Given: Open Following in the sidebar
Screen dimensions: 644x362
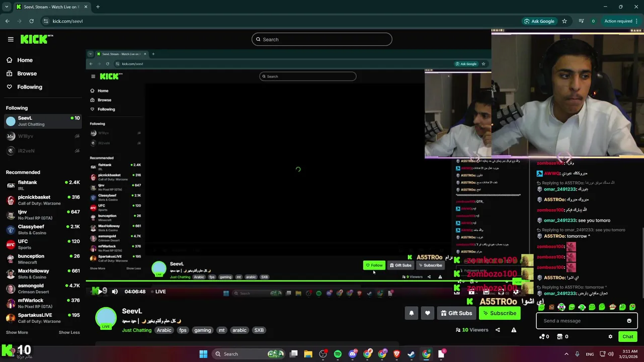Looking at the screenshot, I should 30,87.
